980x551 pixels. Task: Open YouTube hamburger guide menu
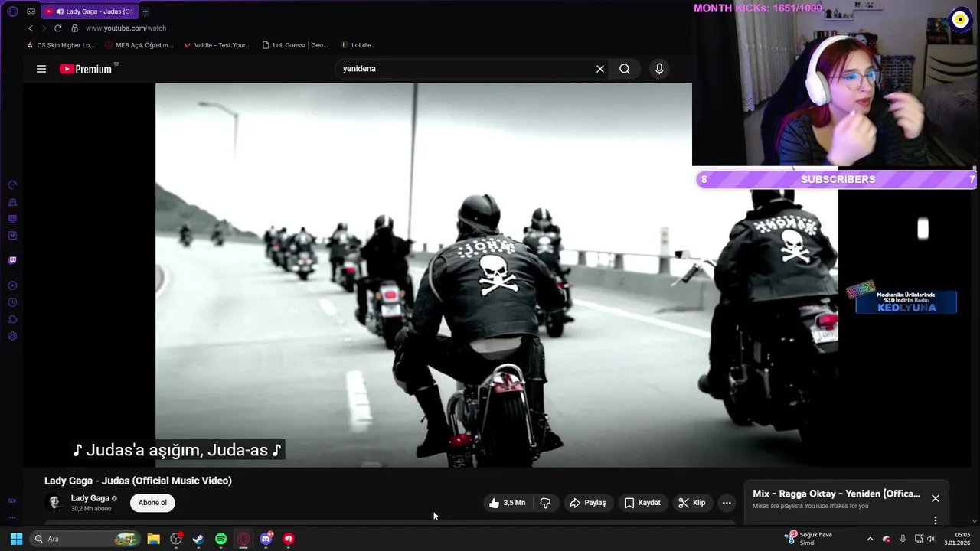tap(41, 69)
